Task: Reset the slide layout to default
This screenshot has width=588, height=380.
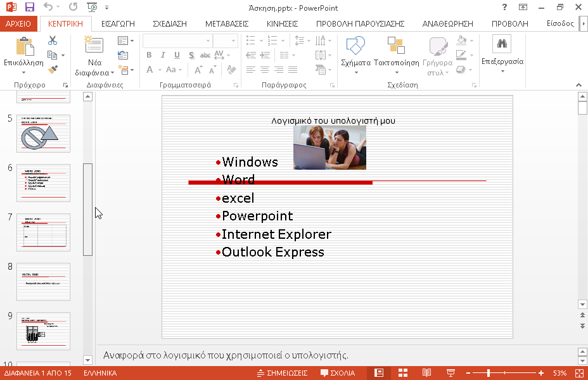Action: pos(123,56)
